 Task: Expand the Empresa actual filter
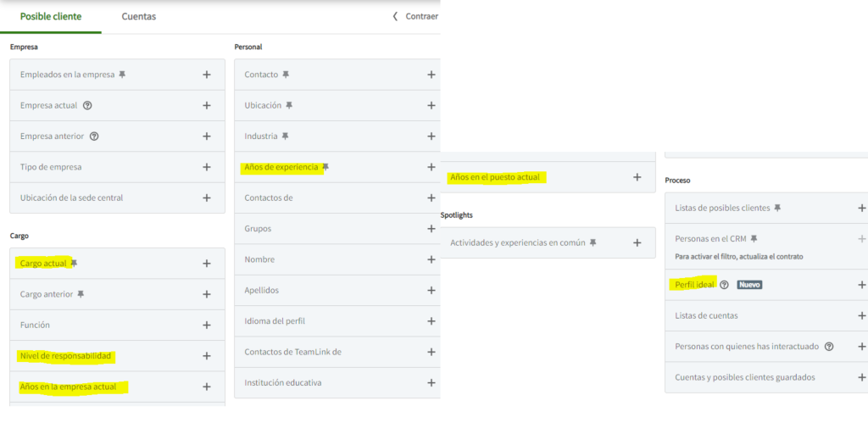point(207,105)
